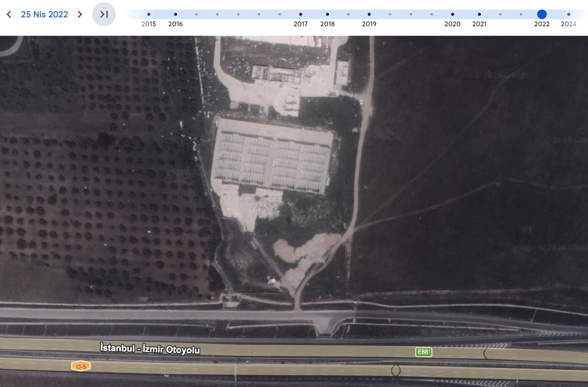Viewport: 588px width, 387px height.
Task: Go to next imagery date arrow
Action: tap(80, 14)
